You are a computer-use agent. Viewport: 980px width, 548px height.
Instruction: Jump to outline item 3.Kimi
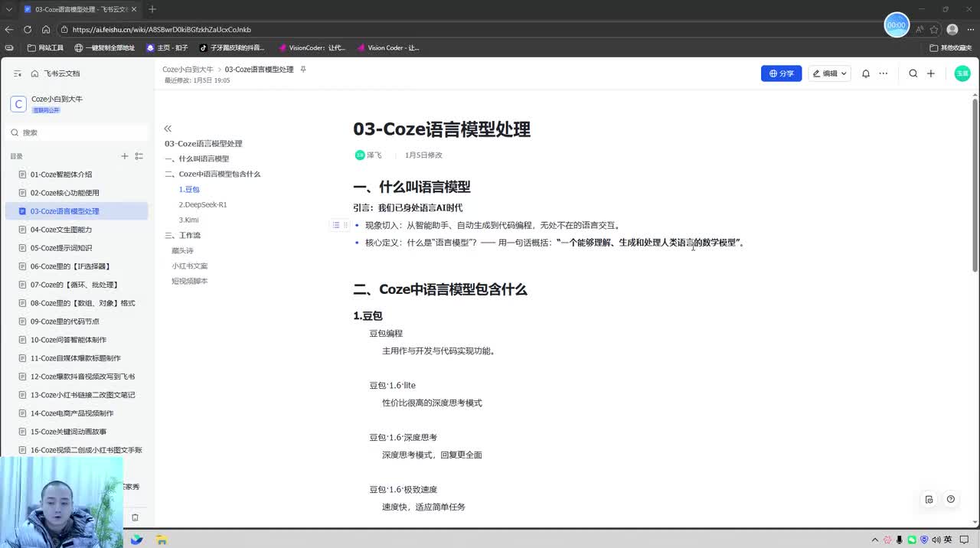(188, 220)
